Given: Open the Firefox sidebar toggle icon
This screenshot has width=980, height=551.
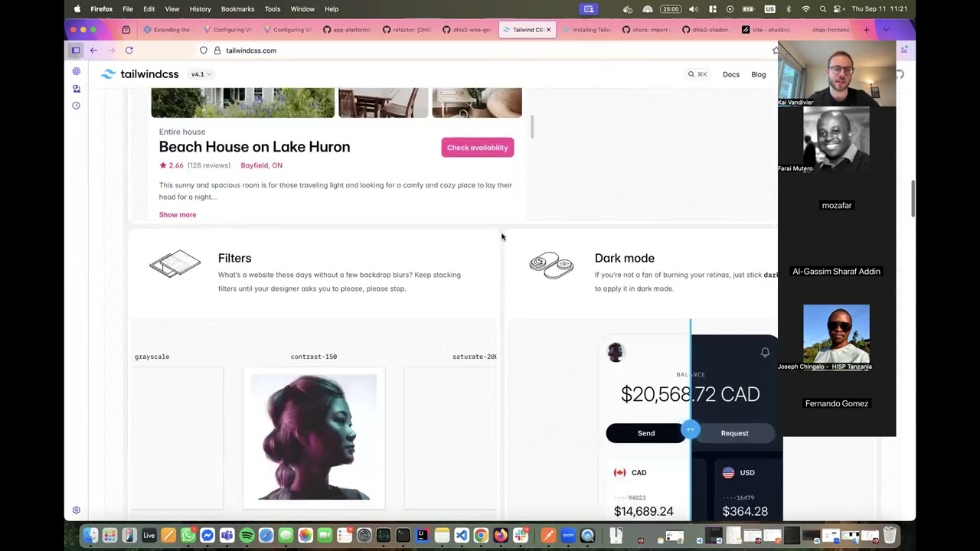Looking at the screenshot, I should (x=76, y=51).
